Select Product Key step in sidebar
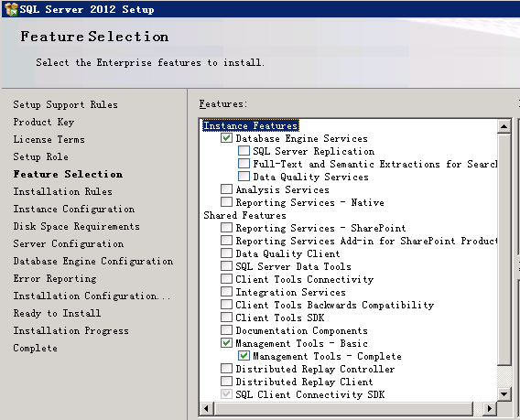520x420 pixels. pyautogui.click(x=43, y=122)
